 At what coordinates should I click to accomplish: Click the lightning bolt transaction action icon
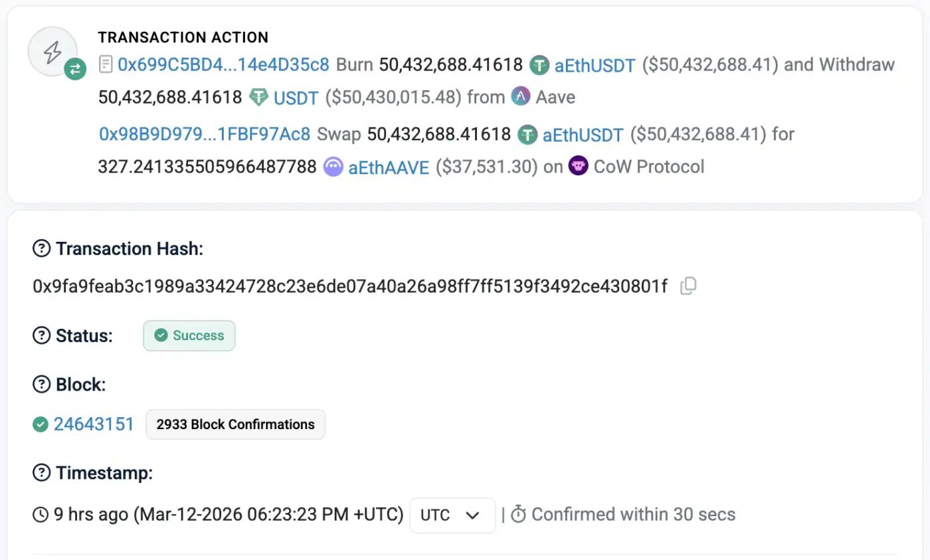click(52, 51)
